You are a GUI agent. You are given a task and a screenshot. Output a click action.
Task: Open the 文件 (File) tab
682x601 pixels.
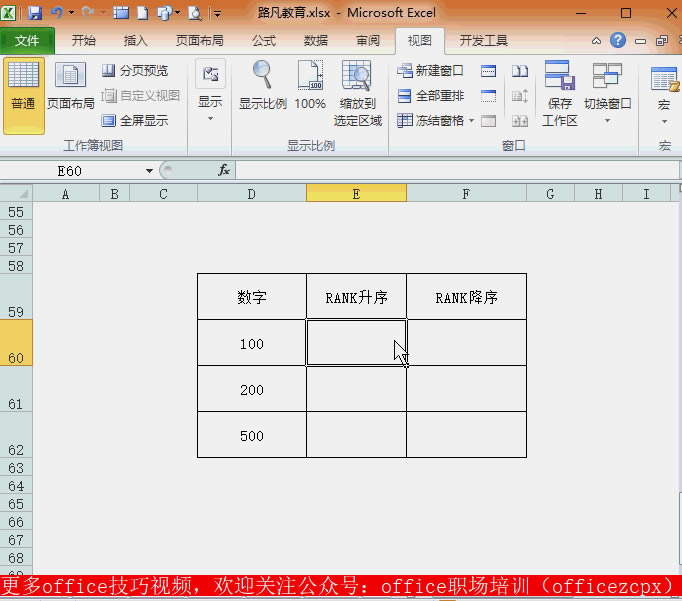pyautogui.click(x=27, y=41)
